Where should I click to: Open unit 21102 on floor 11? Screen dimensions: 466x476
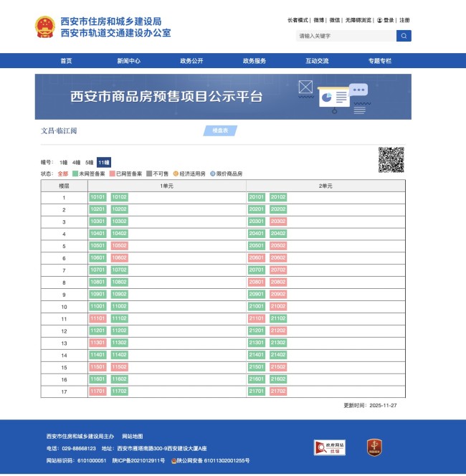tap(278, 318)
